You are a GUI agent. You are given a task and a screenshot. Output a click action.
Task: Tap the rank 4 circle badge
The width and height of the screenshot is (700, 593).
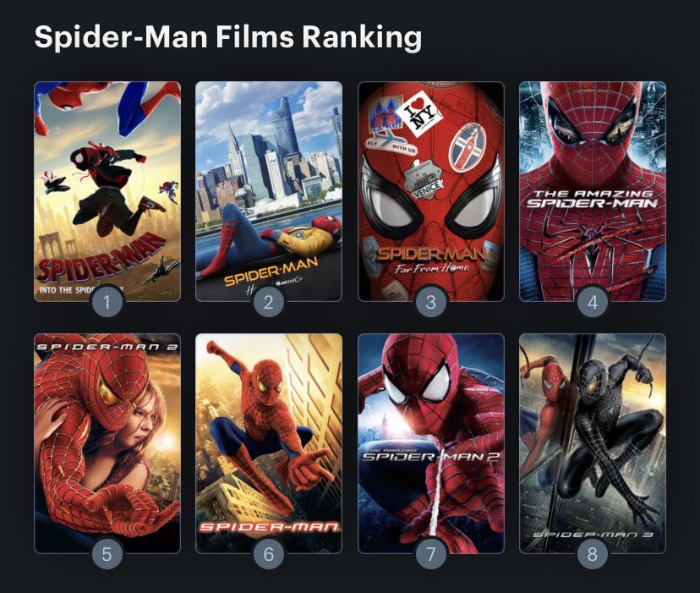pos(593,303)
